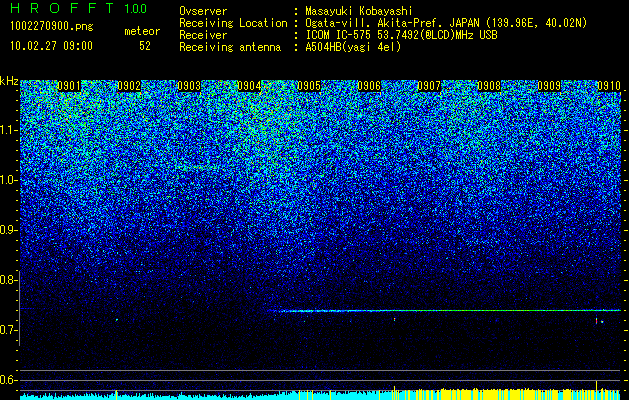Click observer name Masayuki Kobayashi
Screen dimensions: 629x400
[359, 12]
